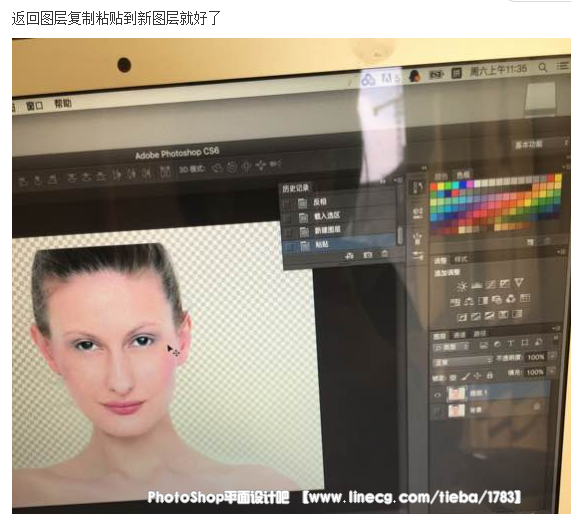Create new swatch icon in Swatches panel
Image resolution: width=571 pixels, height=514 pixels.
coord(531,242)
